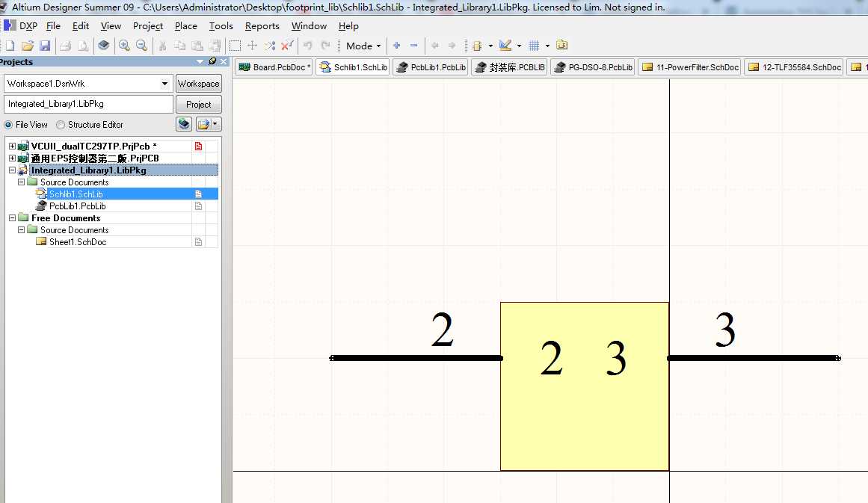Click the Move Selection cross icon
This screenshot has width=868, height=503.
coord(253,46)
